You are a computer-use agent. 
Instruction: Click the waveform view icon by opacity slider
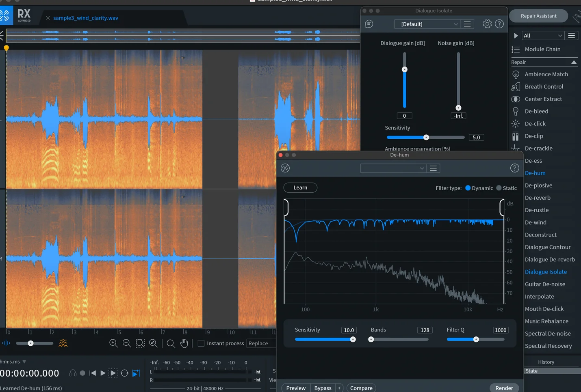(6, 343)
